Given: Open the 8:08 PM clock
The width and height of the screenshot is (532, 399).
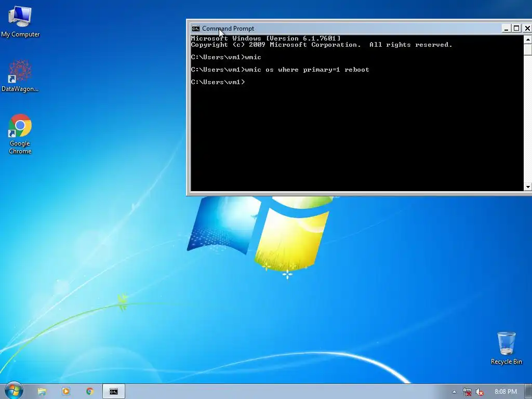Looking at the screenshot, I should [x=506, y=392].
